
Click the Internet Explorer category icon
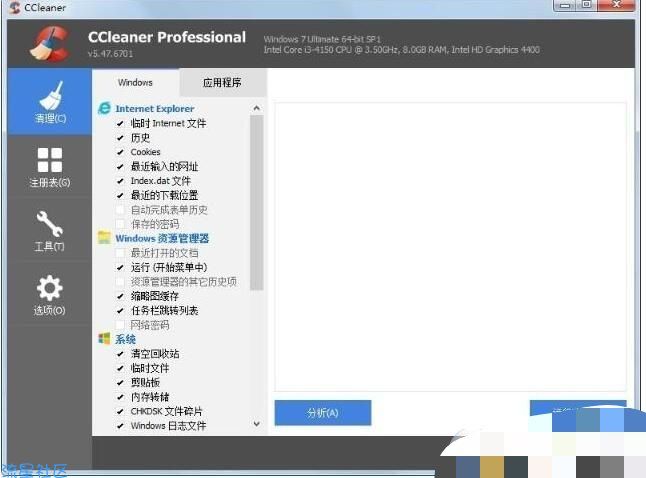click(105, 108)
